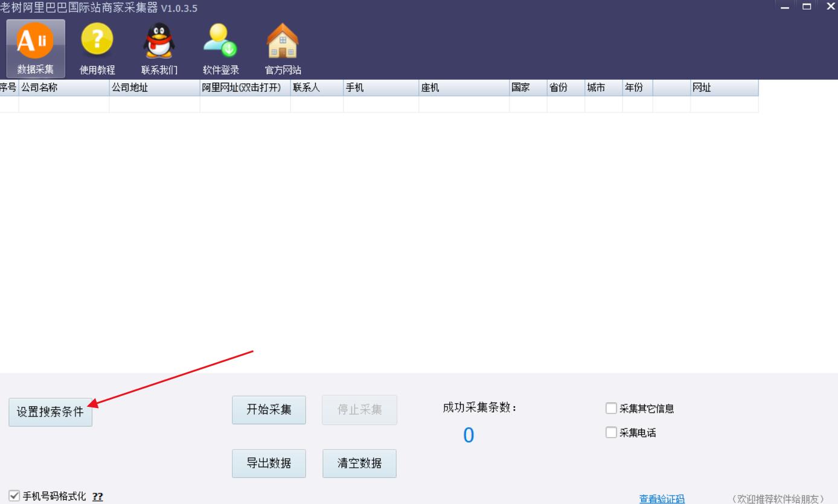Minimize the collector window

click(x=785, y=8)
